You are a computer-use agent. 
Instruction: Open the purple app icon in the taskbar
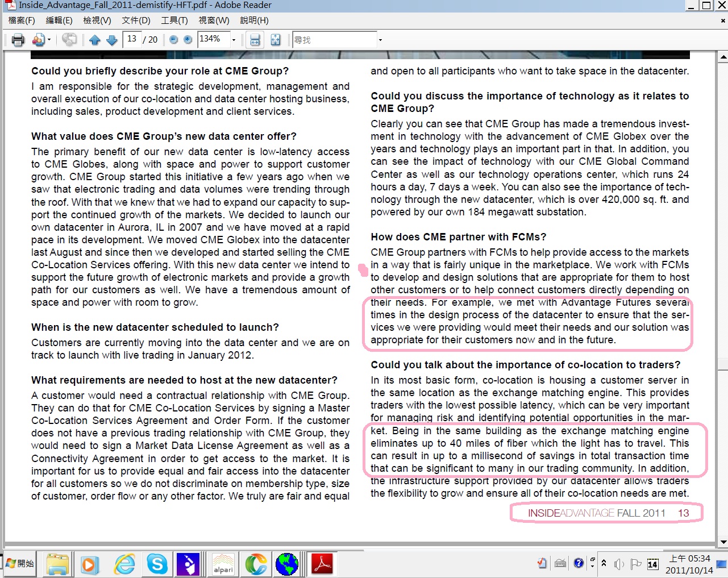188,564
